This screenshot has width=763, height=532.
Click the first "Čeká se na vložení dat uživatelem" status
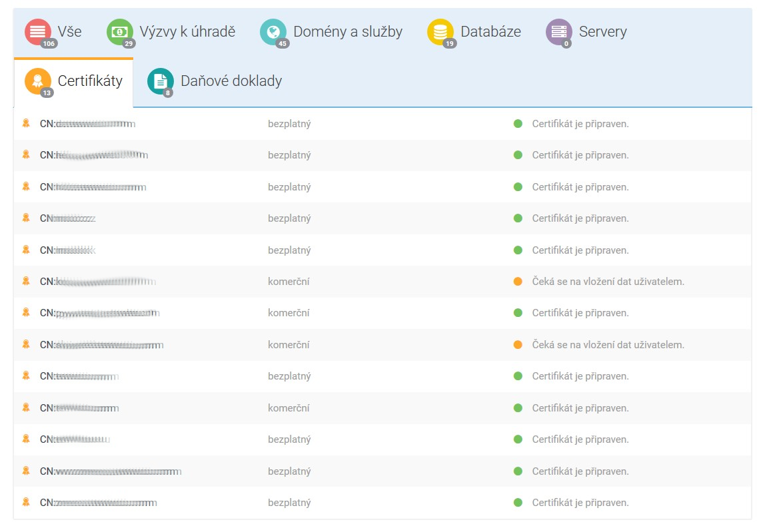tap(608, 282)
